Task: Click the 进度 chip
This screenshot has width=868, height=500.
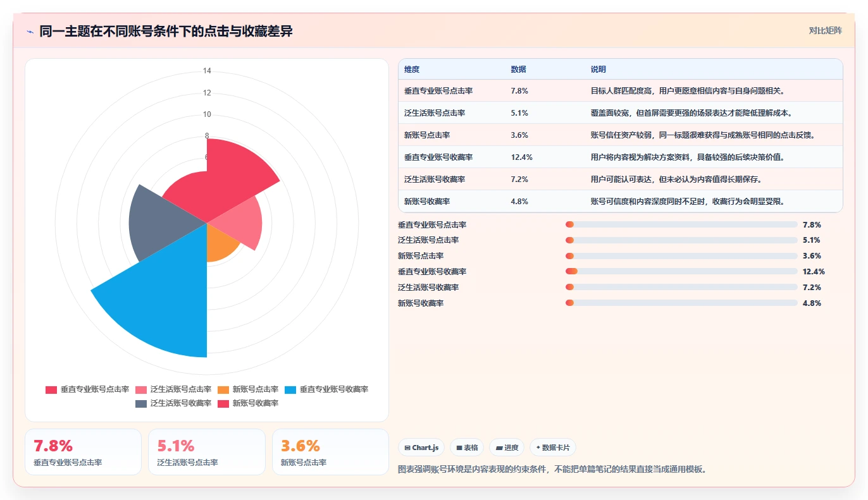Action: 507,448
